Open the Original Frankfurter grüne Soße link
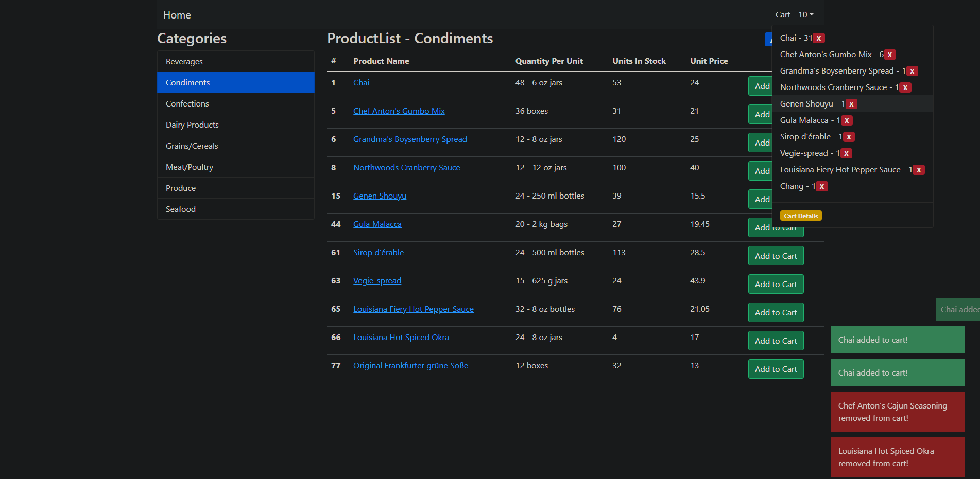 pos(410,366)
